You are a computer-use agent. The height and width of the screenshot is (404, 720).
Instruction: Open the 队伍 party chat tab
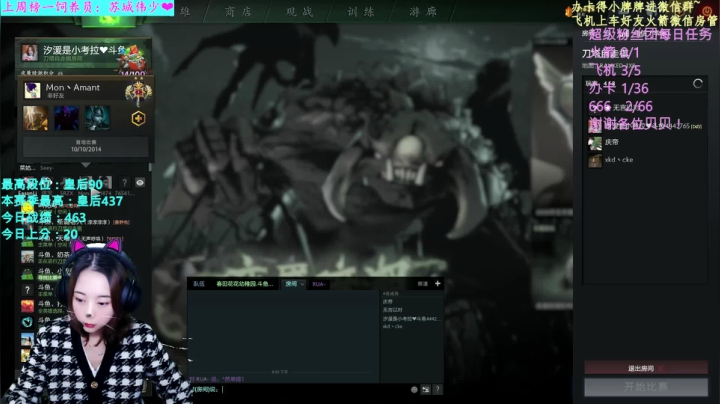pos(199,284)
